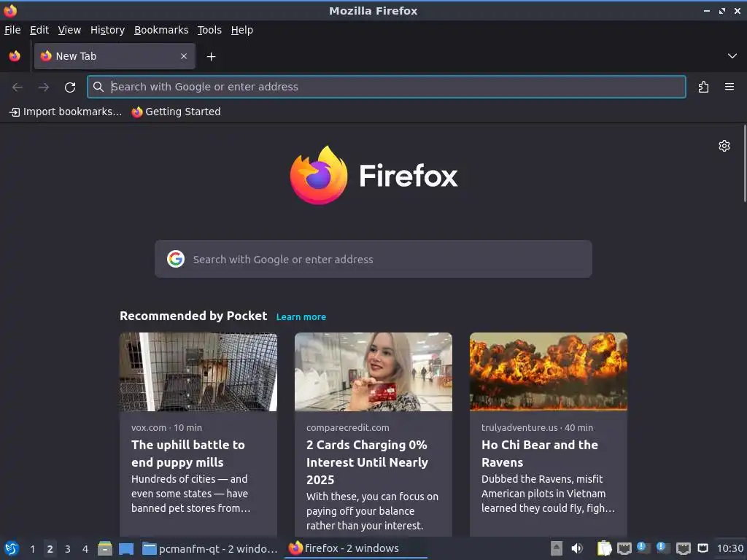Click the Google G logo in search box
This screenshot has width=747, height=560.
[176, 259]
